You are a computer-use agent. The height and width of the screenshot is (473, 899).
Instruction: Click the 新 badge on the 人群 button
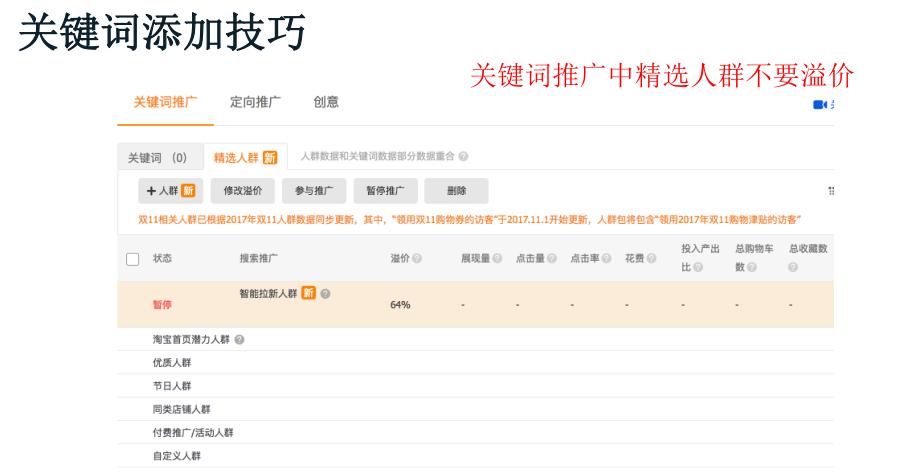coord(188,190)
